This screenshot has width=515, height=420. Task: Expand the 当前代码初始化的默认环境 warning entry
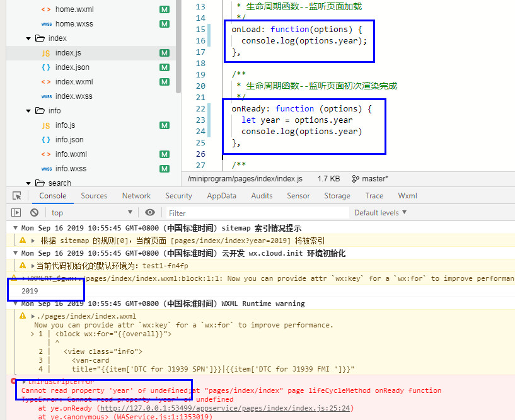[33, 266]
